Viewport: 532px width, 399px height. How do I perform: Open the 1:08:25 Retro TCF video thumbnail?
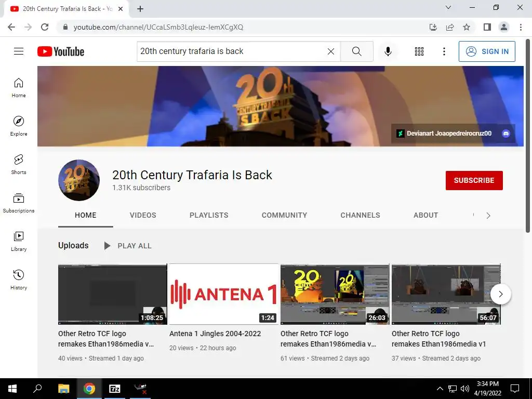point(113,294)
